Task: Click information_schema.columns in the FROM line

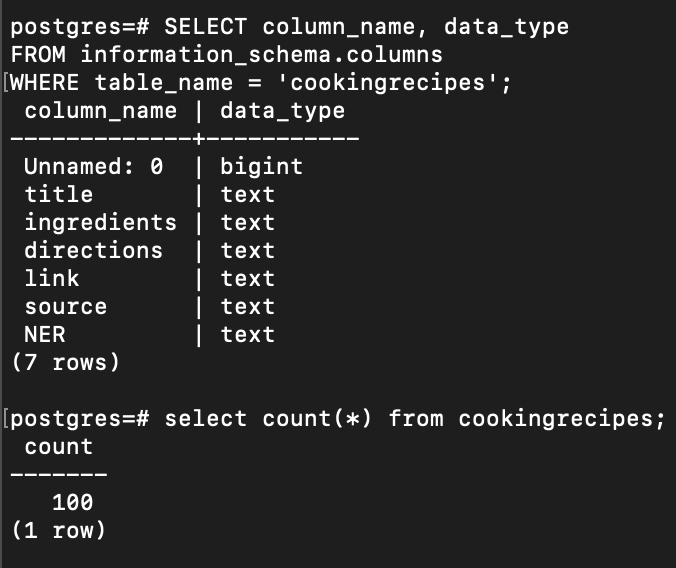Action: (261, 54)
